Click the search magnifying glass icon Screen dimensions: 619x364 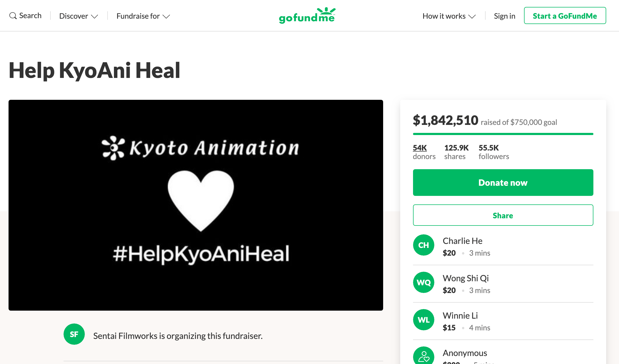(13, 16)
